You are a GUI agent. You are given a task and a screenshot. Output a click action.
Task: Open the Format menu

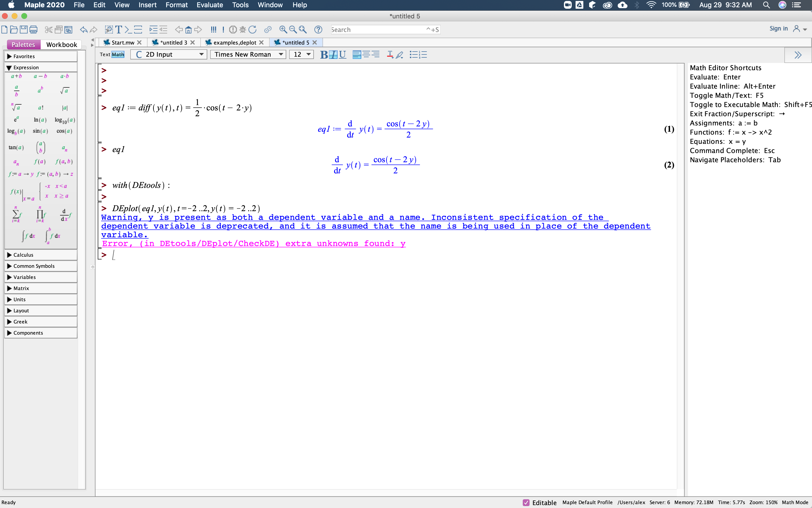click(176, 5)
